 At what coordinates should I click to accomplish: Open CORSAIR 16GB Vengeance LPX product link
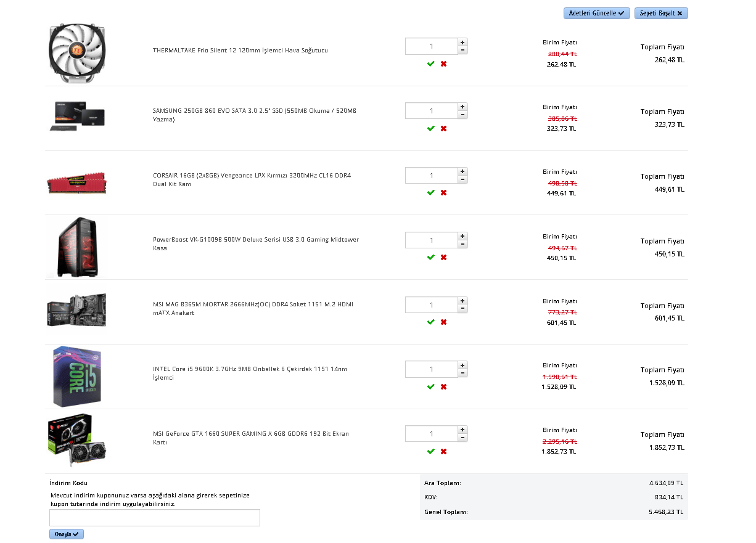252,180
